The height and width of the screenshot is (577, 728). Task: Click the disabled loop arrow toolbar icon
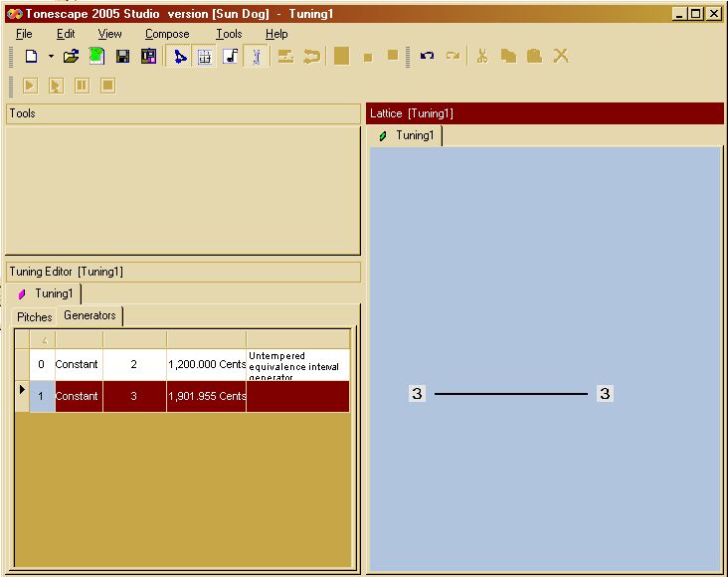[x=311, y=57]
